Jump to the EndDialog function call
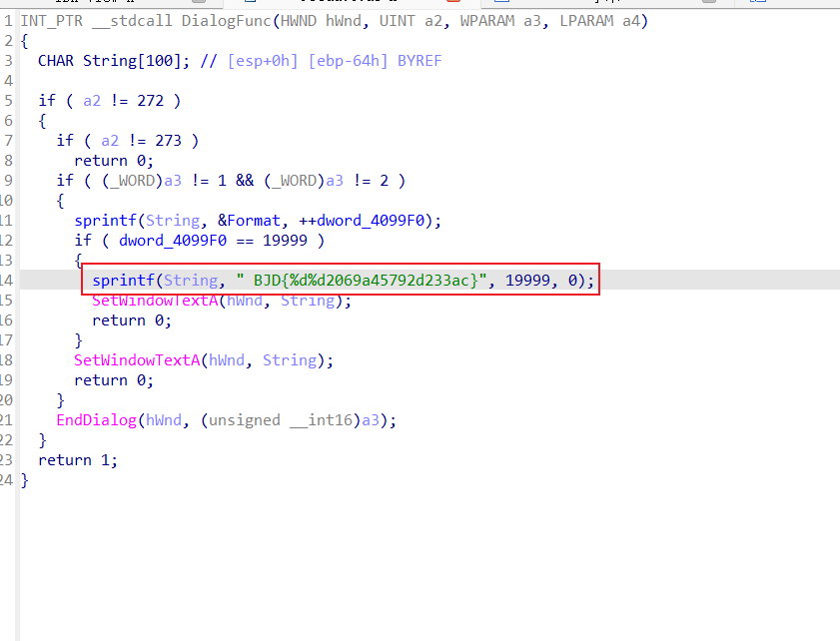The height and width of the screenshot is (641, 840). (x=96, y=420)
